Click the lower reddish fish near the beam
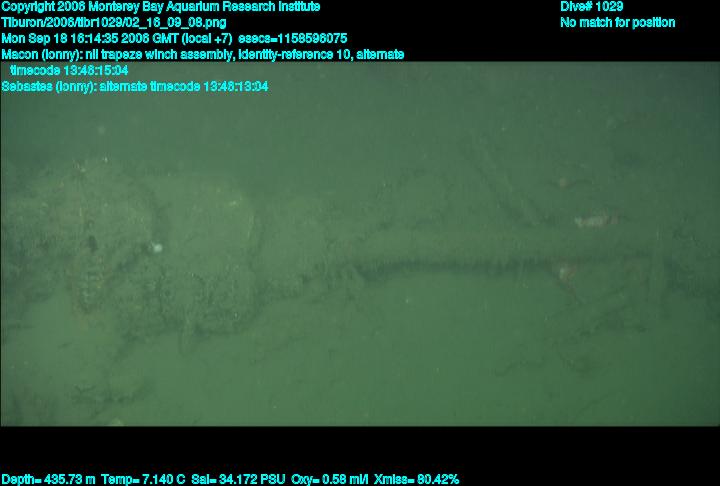Viewport: 720px width, 486px height. pyautogui.click(x=566, y=270)
